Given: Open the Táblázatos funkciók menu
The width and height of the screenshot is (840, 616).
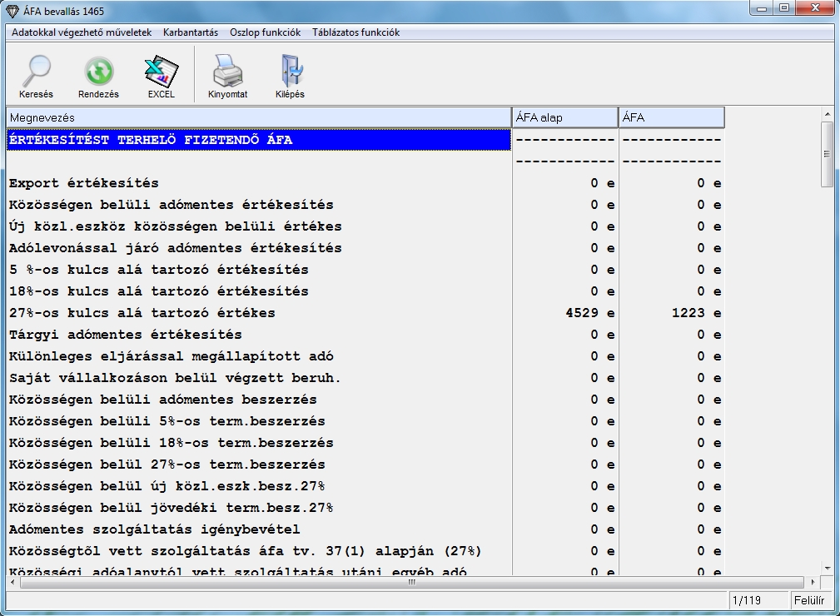Looking at the screenshot, I should pyautogui.click(x=355, y=32).
